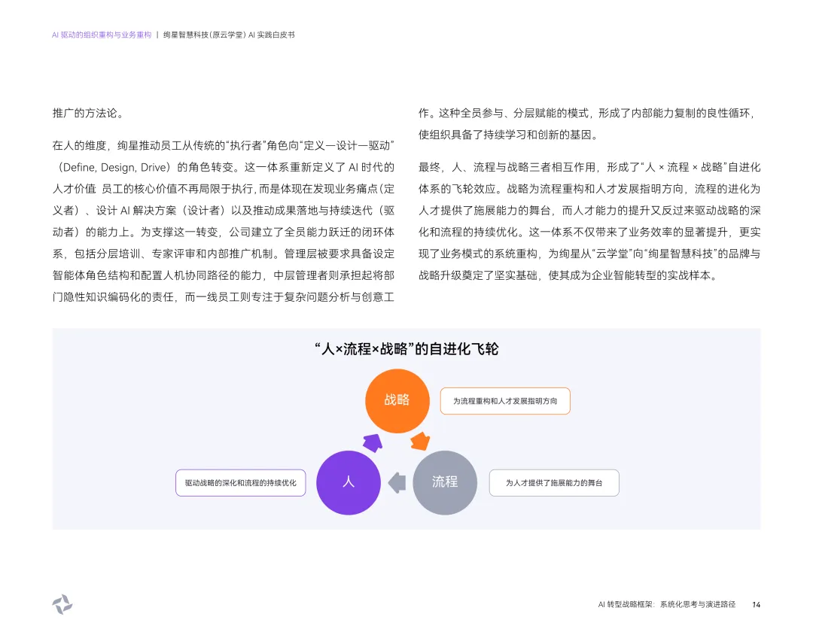
Task: Select the 为流程重构和人才发展指明方向 label box
Action: (x=505, y=401)
